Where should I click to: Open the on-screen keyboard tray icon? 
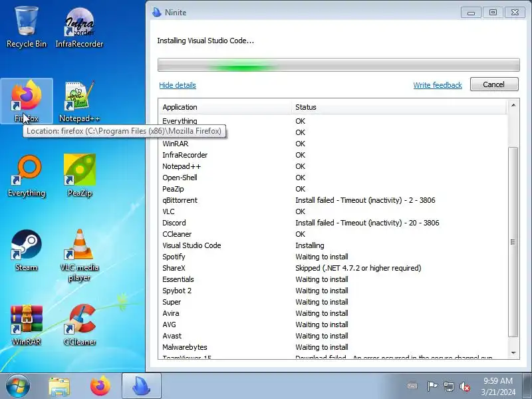pyautogui.click(x=412, y=386)
